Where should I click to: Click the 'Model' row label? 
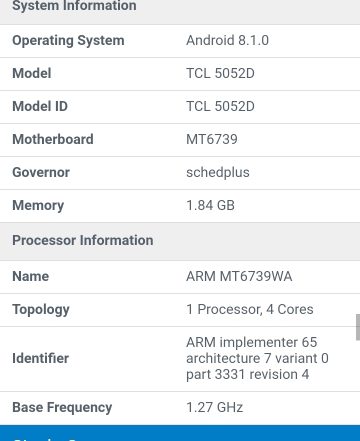(32, 73)
